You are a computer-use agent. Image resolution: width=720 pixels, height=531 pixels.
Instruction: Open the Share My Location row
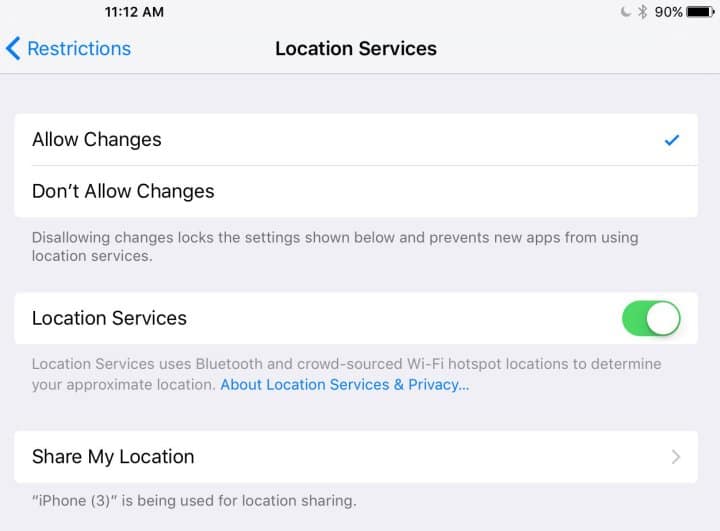[356, 457]
